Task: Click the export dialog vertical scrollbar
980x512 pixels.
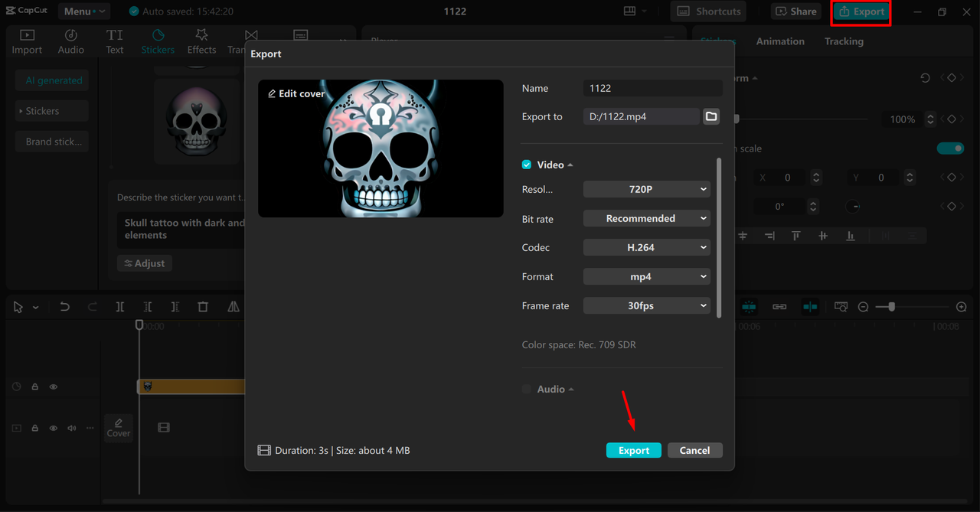Action: tap(719, 237)
